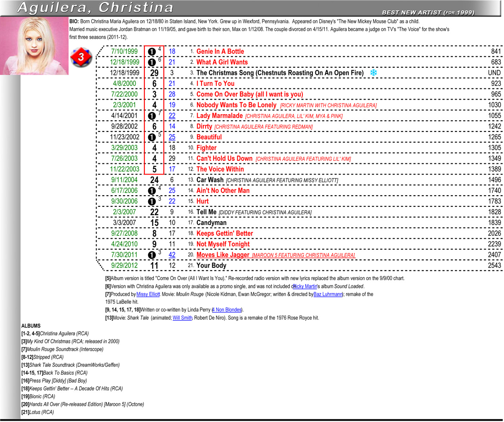504x422 pixels.
Task: Follow the Will Smith link in note 13
Action: point(183,318)
